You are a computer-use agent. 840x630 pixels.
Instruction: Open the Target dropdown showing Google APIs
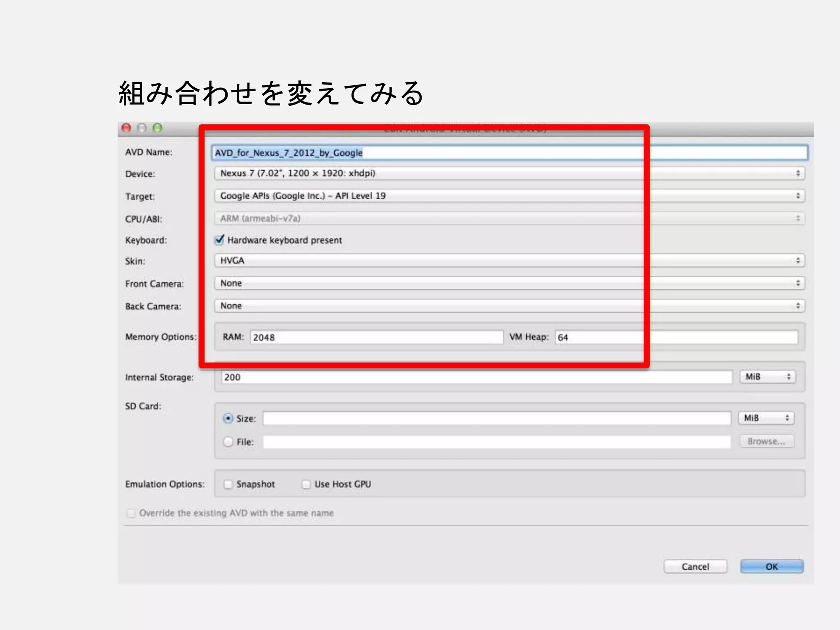click(509, 196)
